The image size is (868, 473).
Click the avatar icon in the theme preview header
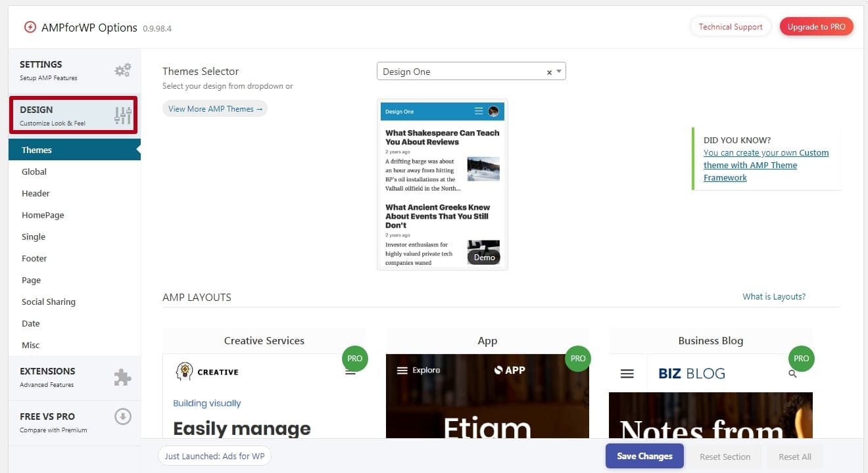coord(493,111)
